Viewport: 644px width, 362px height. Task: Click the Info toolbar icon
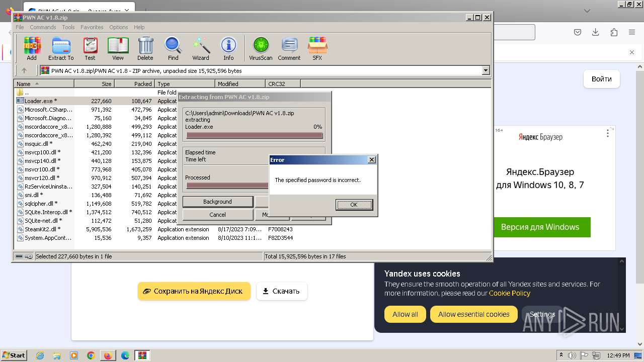click(228, 49)
